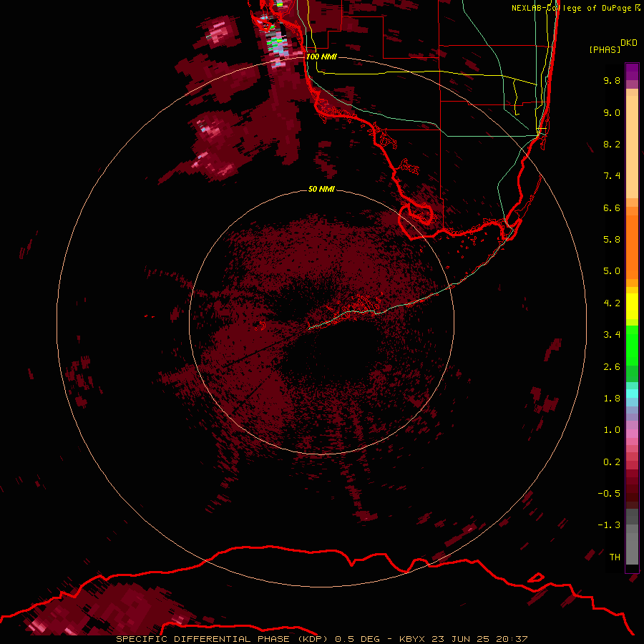Pick the cyan segment of the color bar
644x644 pixels.
click(x=632, y=394)
